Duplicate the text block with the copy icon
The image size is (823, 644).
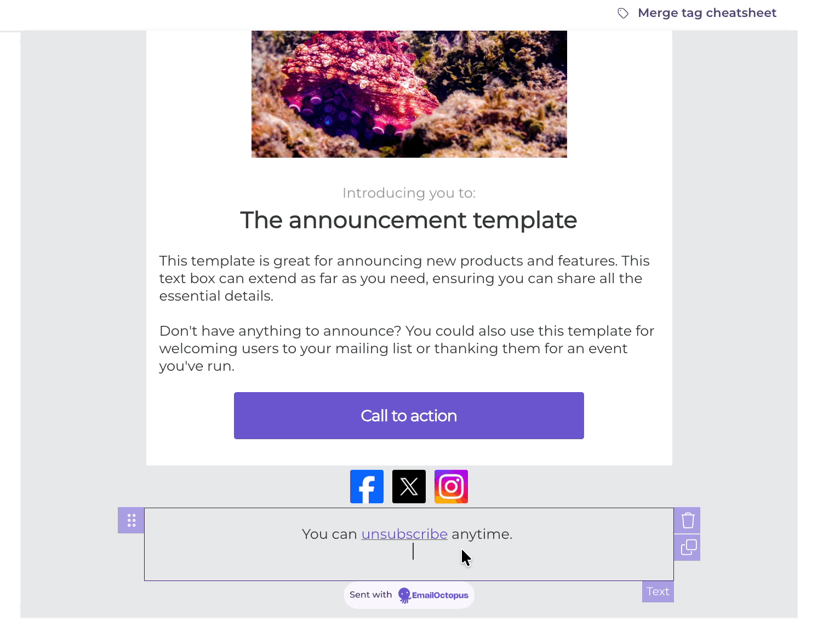coord(688,547)
